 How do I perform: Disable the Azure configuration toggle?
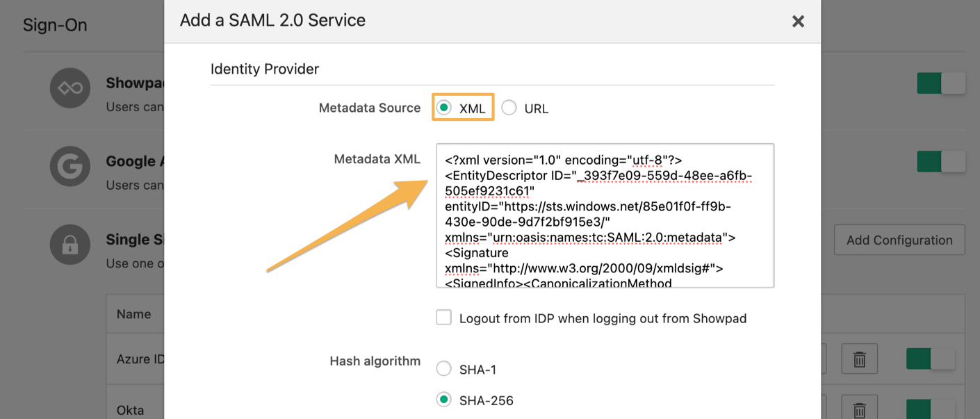click(930, 359)
